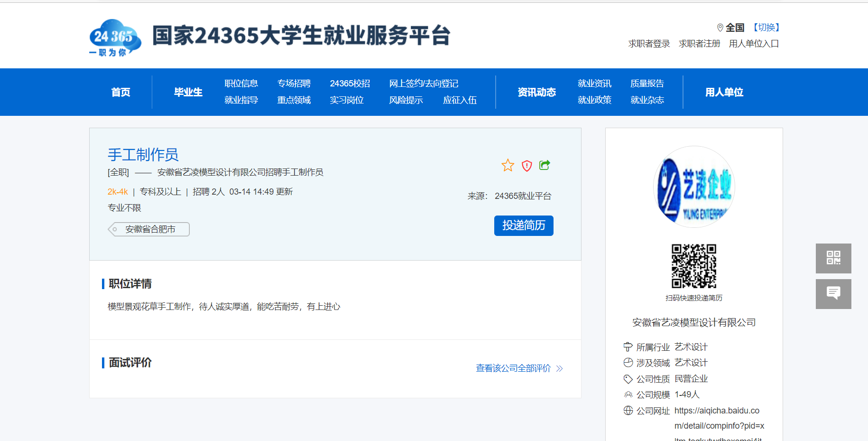
Task: Open 24365校招 in the nav bar
Action: point(350,84)
